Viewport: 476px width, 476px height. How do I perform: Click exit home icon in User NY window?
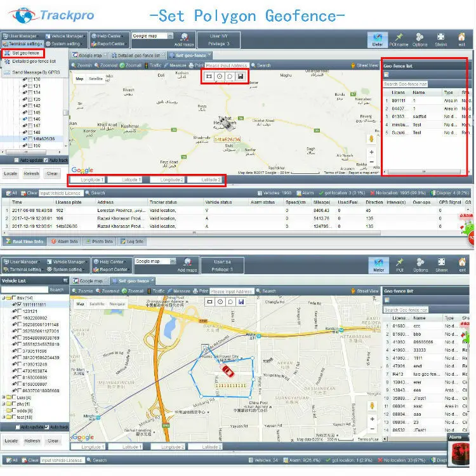[x=461, y=37]
